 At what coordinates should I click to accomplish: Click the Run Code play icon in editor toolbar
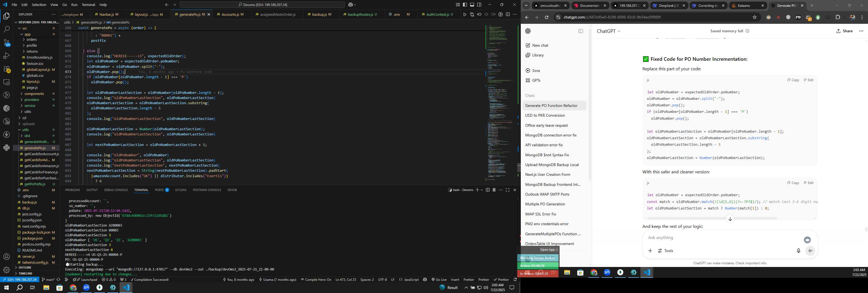pos(465,14)
